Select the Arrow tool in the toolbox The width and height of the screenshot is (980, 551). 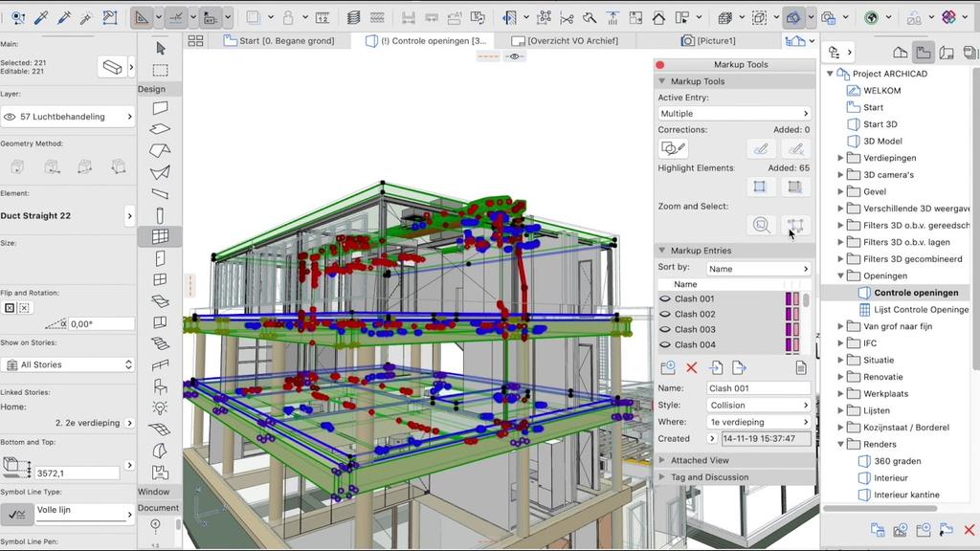tap(161, 48)
